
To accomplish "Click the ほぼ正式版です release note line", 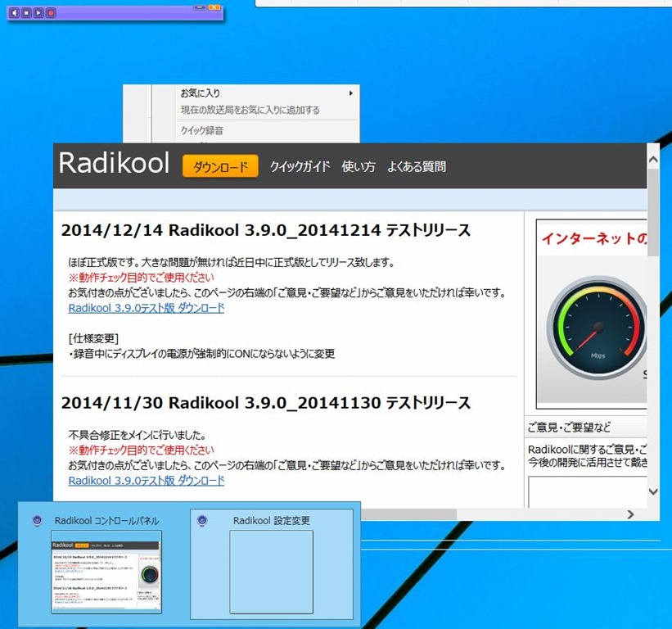I will click(x=232, y=262).
